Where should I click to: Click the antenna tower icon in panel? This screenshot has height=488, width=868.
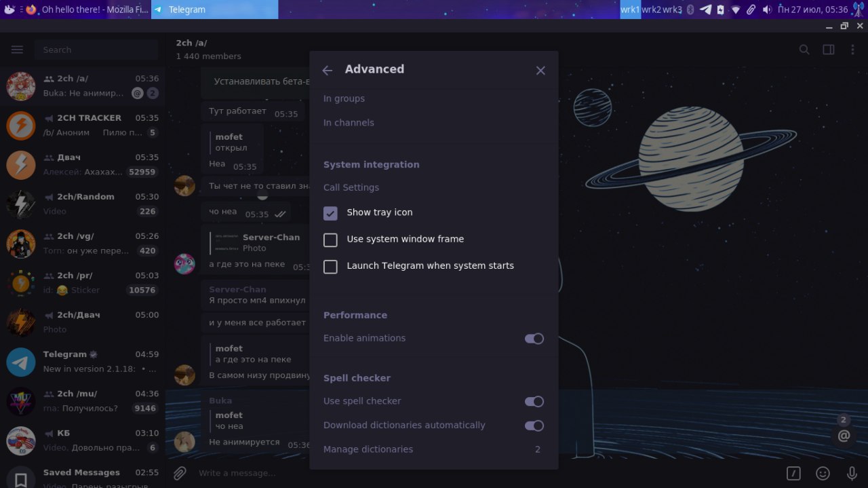click(858, 10)
